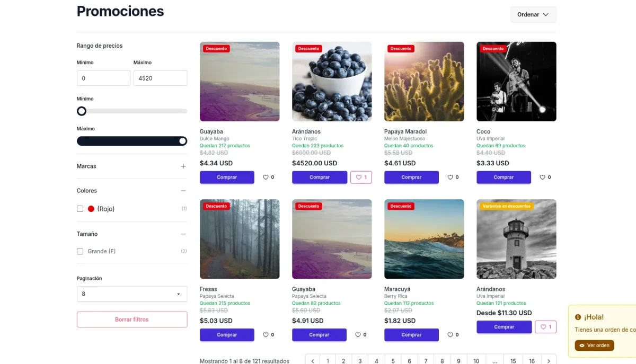Check the Rojo color filter checkbox
The width and height of the screenshot is (636, 364).
click(x=80, y=208)
